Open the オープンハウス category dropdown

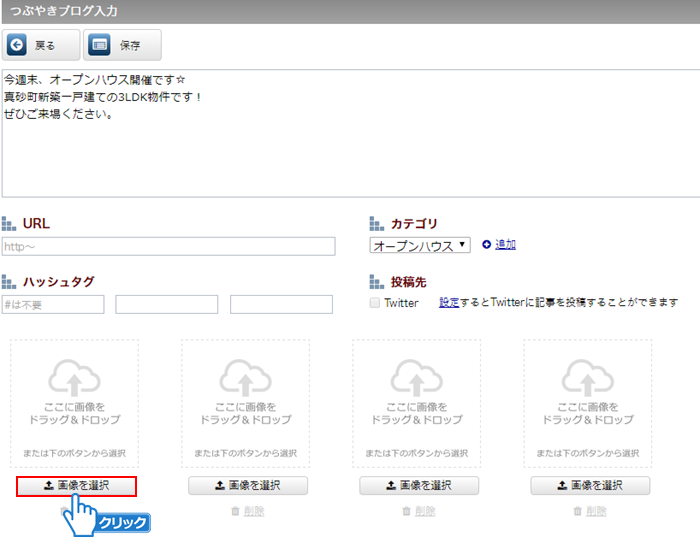[x=420, y=245]
